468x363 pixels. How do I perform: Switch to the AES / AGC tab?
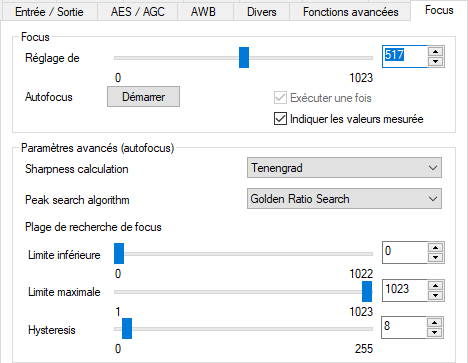138,12
